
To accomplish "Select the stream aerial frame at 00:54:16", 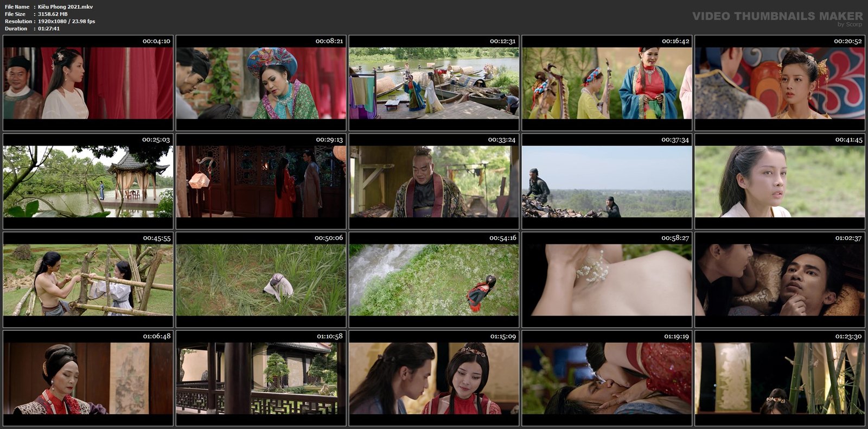I will 434,280.
